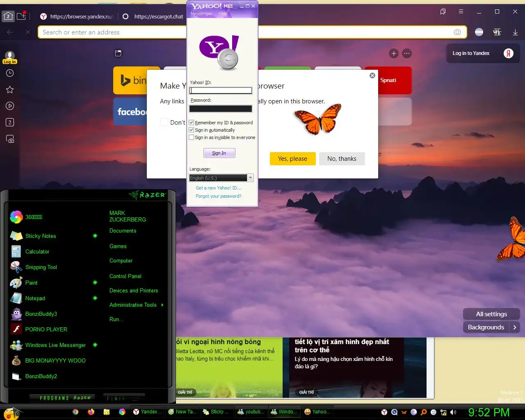Image resolution: width=525 pixels, height=420 pixels.
Task: Open the Yandex downloads arrow icon
Action: tap(515, 32)
